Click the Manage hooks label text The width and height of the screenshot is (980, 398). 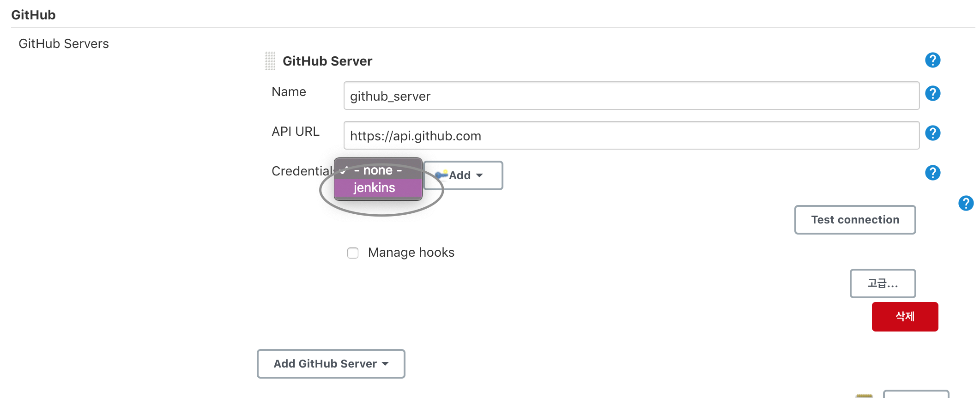click(411, 253)
